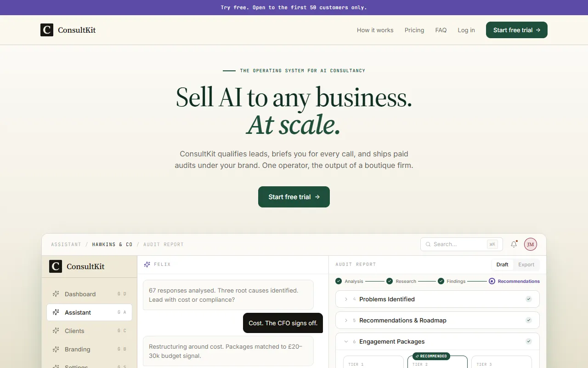Select the Tier 1 package card

tap(373, 362)
